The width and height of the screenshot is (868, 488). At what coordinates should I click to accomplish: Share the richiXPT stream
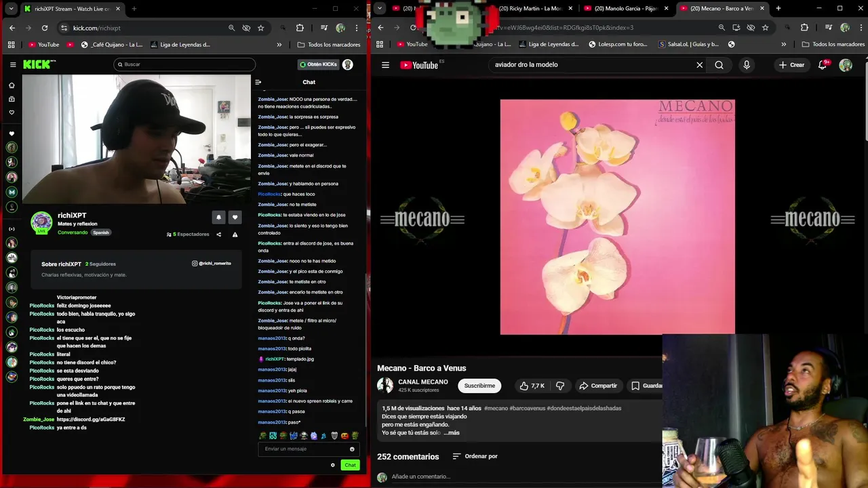[218, 235]
